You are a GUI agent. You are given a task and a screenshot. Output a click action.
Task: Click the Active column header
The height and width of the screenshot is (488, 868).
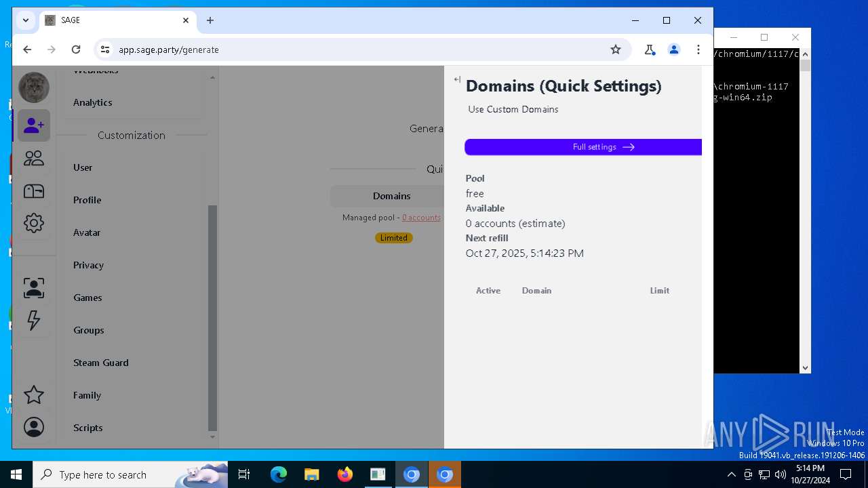[488, 291]
